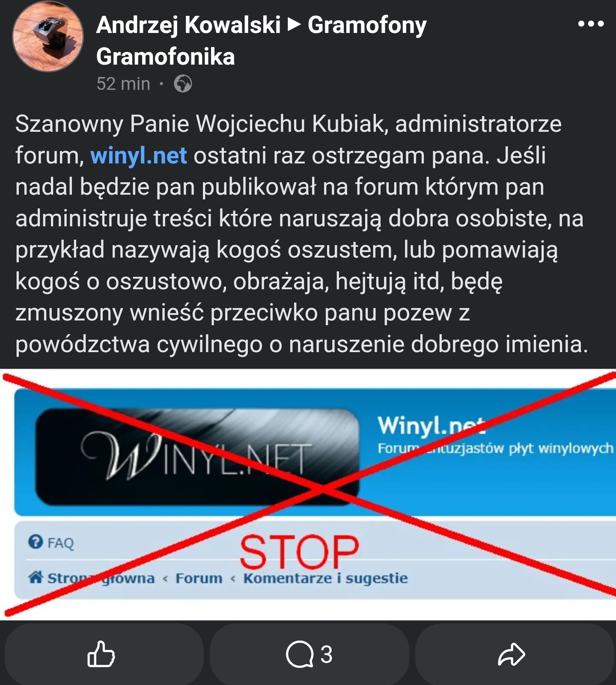Click the home icon beside Strona główna
This screenshot has width=616, height=685.
(x=36, y=577)
